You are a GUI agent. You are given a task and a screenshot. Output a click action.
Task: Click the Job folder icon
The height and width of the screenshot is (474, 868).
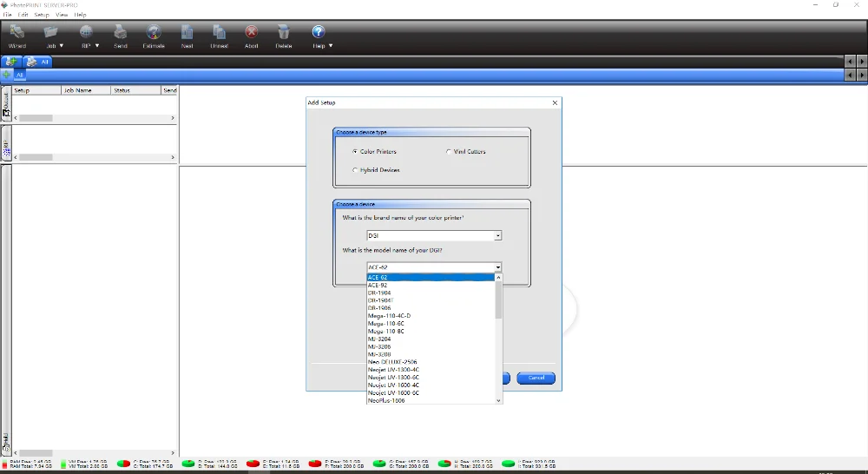51,32
